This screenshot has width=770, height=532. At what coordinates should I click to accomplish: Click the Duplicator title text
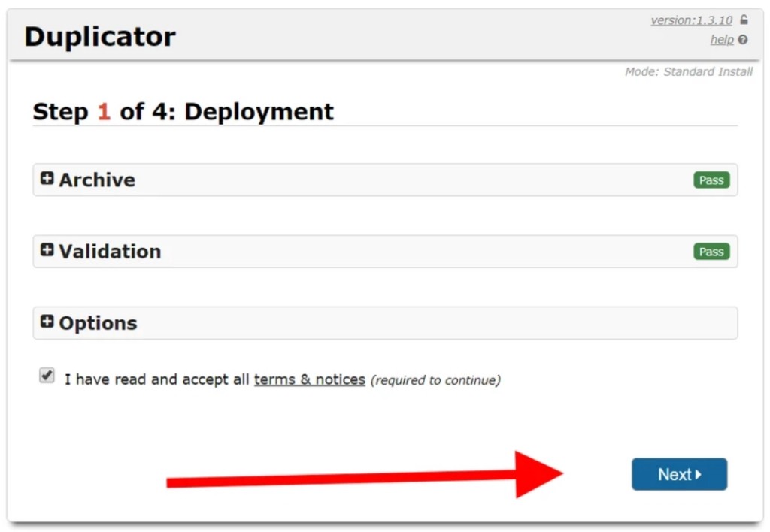coord(100,37)
